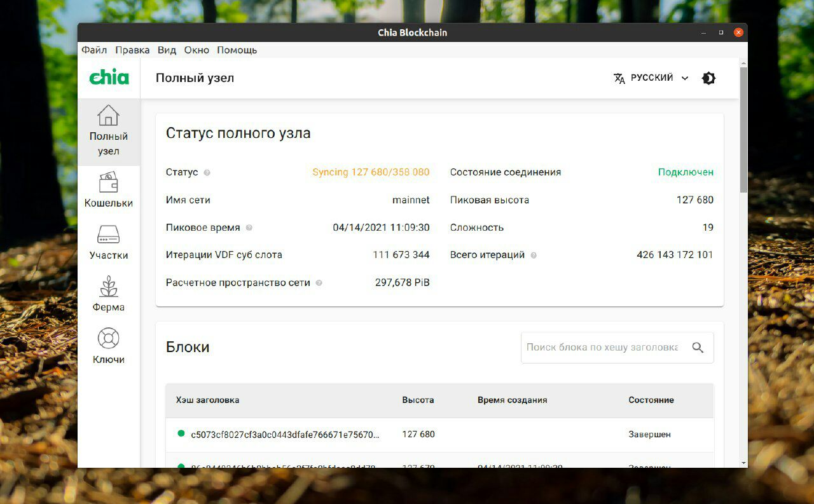Click the help icon beside Пиковое время

(249, 228)
